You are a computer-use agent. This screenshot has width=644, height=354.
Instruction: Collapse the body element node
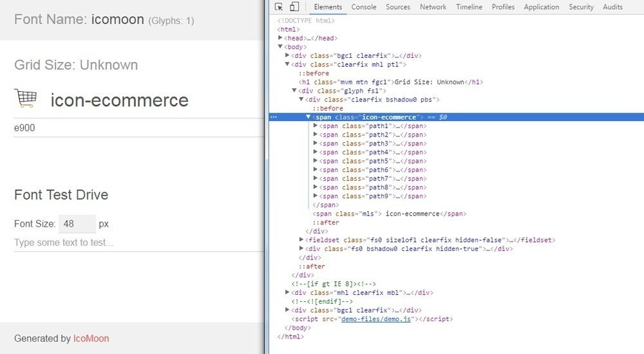coord(280,47)
